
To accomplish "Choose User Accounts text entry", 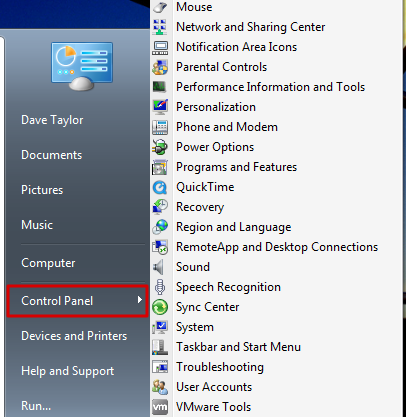I will [x=214, y=387].
